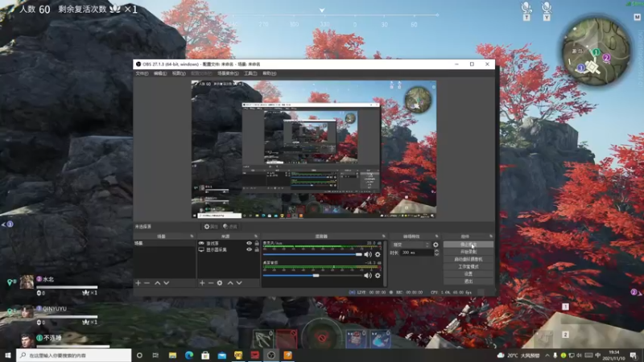This screenshot has width=644, height=362.
Task: Open Mail app from the taskbar
Action: coord(222,355)
